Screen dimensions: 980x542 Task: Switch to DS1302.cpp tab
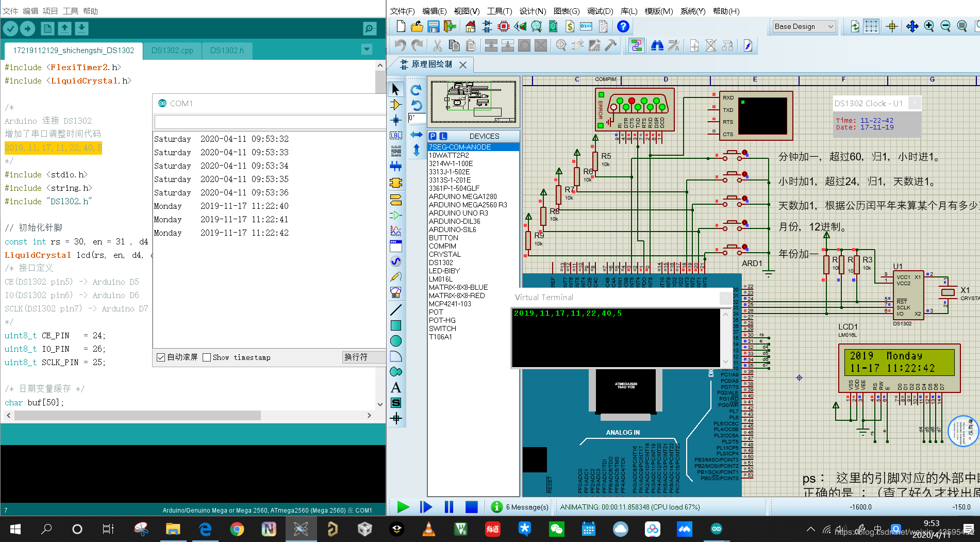[172, 51]
